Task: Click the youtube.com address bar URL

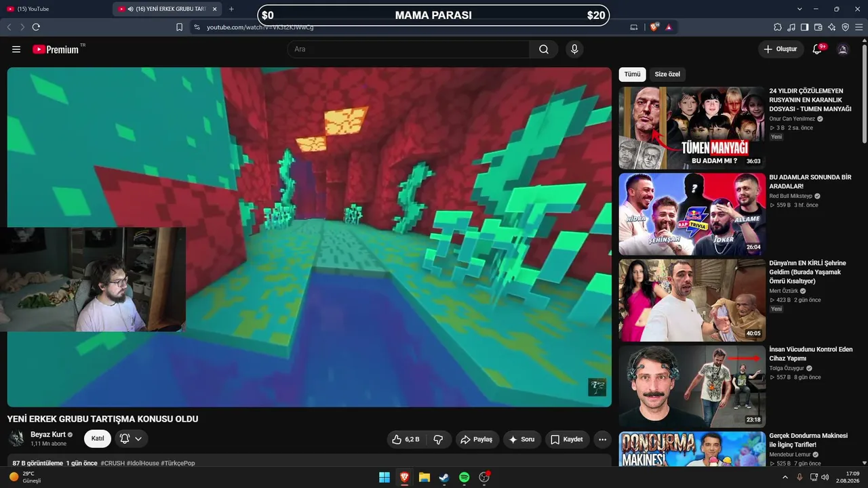Action: click(x=260, y=27)
